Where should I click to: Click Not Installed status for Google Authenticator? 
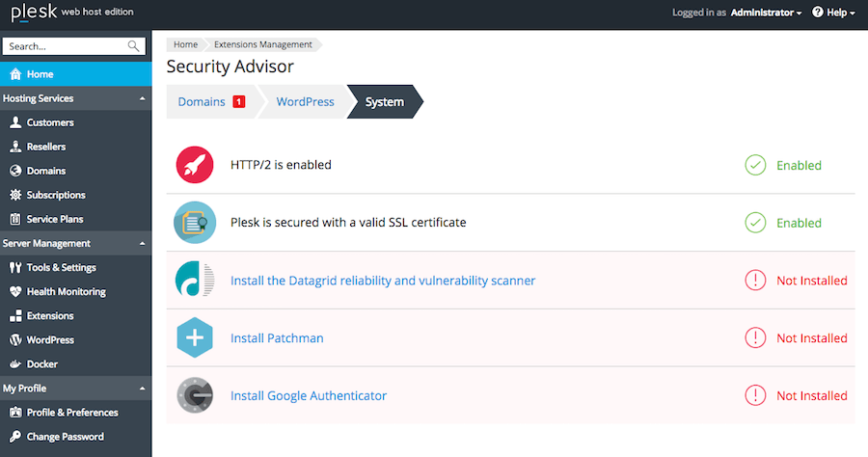pyautogui.click(x=811, y=395)
